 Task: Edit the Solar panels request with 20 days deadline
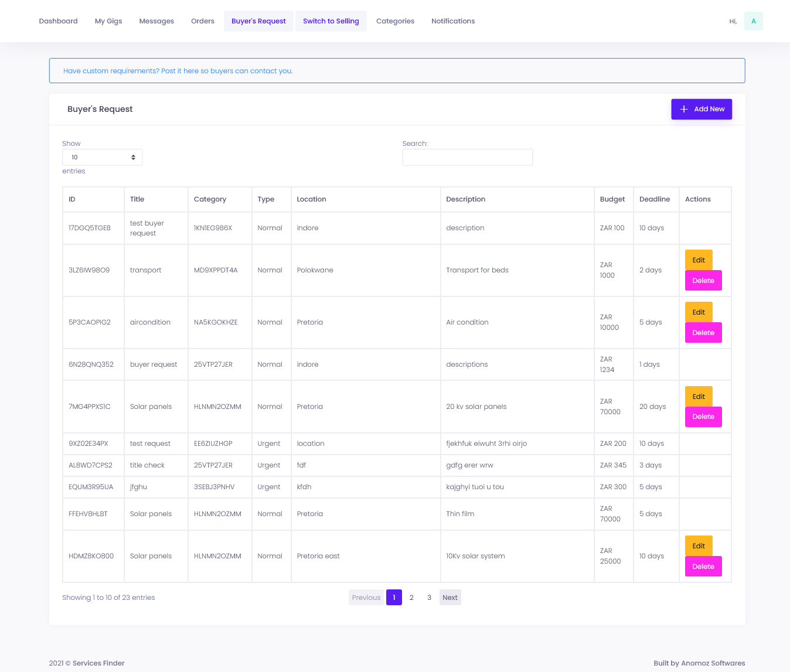click(x=698, y=396)
